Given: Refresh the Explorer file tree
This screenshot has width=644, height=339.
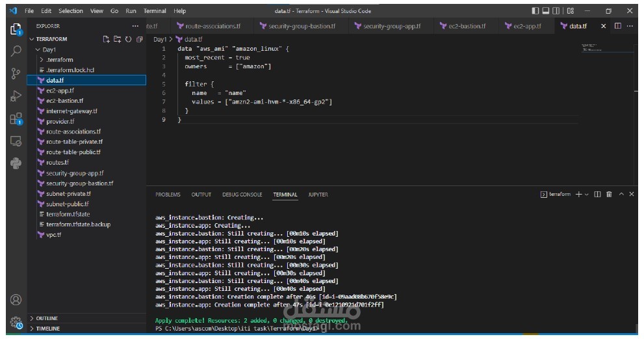Looking at the screenshot, I should (x=128, y=39).
